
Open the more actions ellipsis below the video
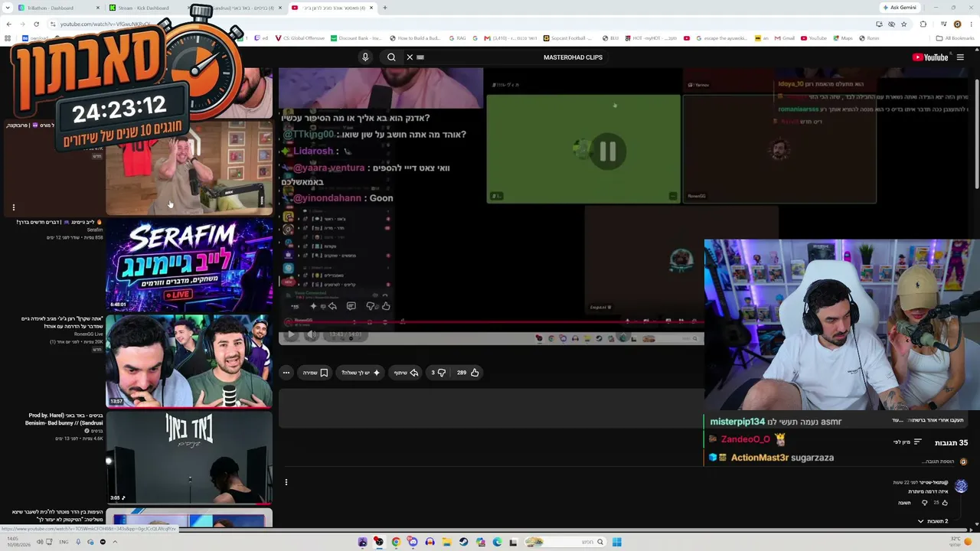coord(286,373)
